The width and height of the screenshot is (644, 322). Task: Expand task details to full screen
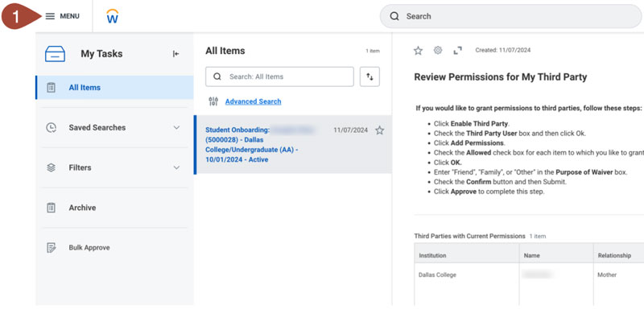tap(458, 51)
